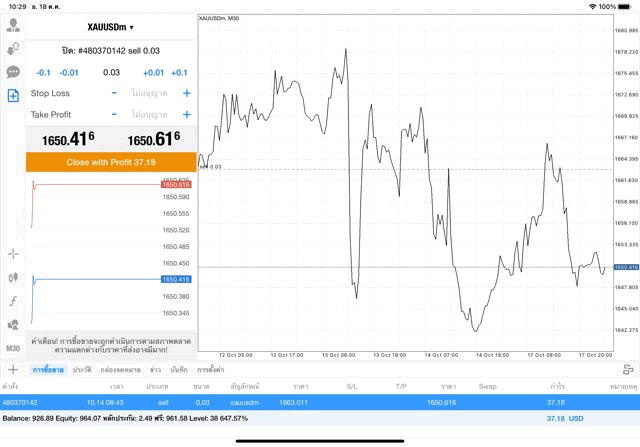Screen dimensions: 640x447
Task: Change the M30 timeframe
Action: tap(13, 348)
